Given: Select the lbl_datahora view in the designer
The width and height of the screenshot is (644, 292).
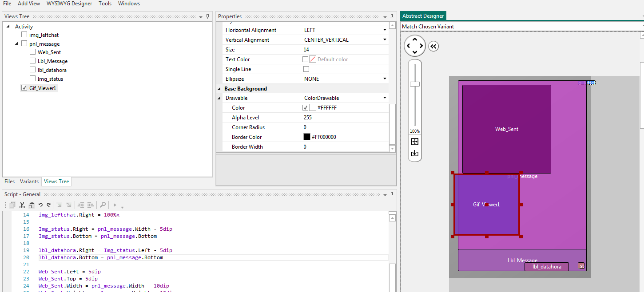Looking at the screenshot, I should pyautogui.click(x=547, y=267).
